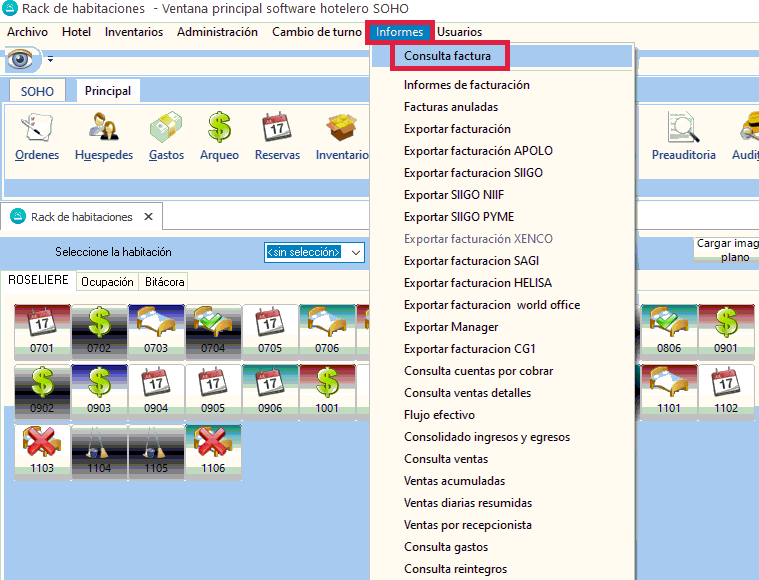Close the Rack de habitaciones tab
This screenshot has width=759, height=580.
147,217
